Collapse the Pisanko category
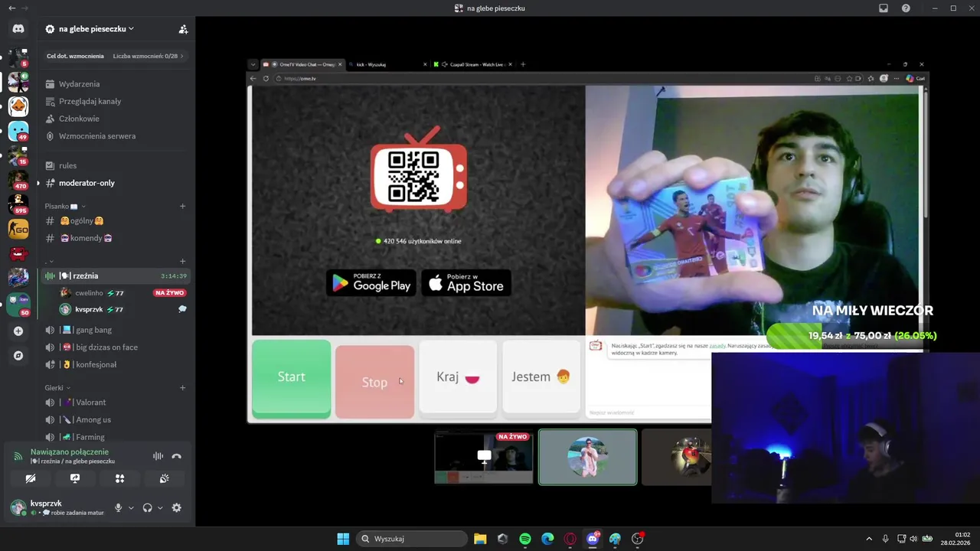The image size is (980, 551). 64,206
